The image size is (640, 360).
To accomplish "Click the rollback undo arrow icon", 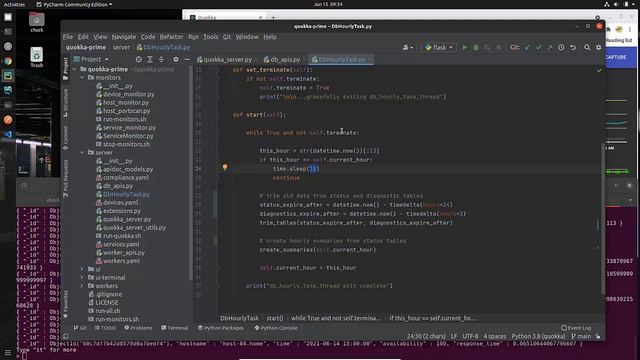I will coord(573,47).
